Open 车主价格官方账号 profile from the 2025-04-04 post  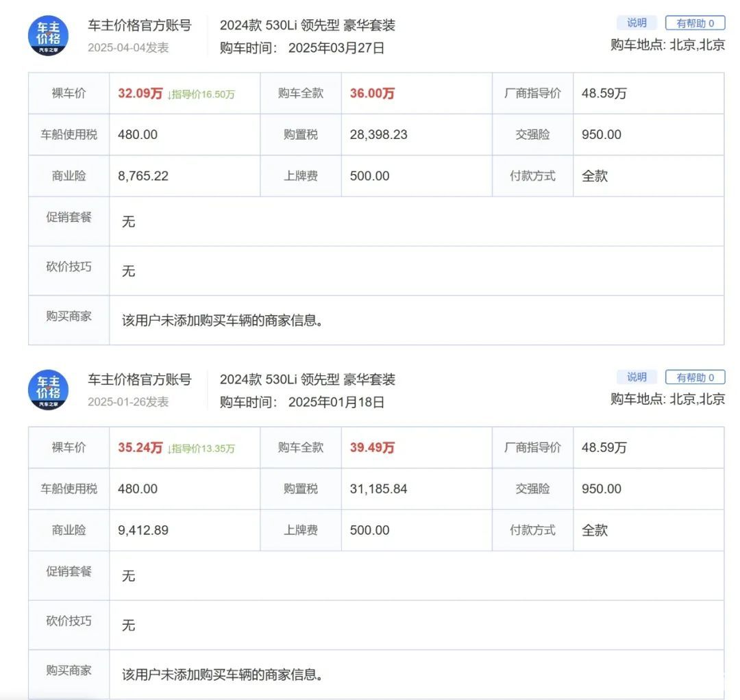tap(139, 26)
